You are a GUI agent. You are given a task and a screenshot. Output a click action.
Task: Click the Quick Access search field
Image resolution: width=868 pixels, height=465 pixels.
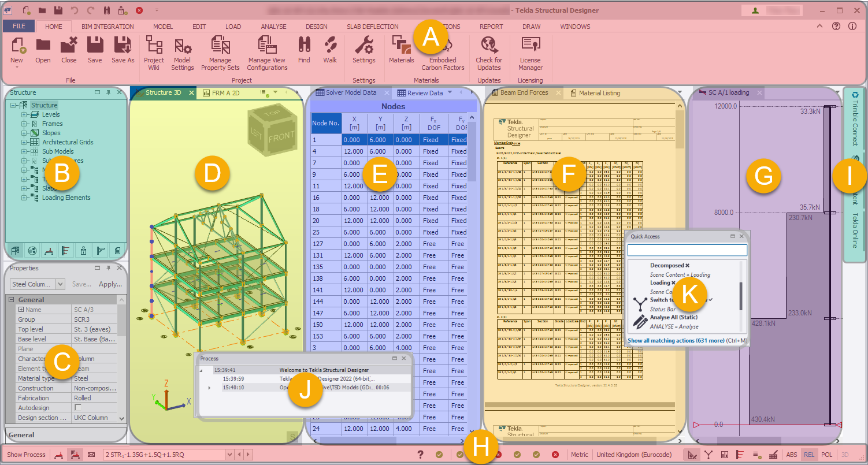[x=687, y=250]
